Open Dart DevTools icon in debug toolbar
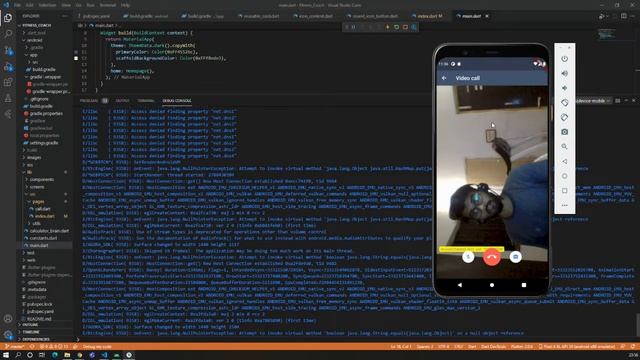 click(414, 27)
